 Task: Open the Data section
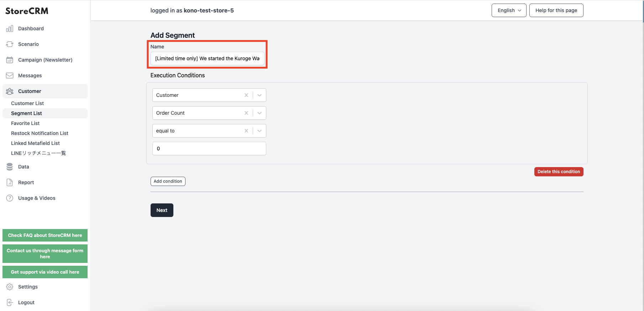pos(45,167)
